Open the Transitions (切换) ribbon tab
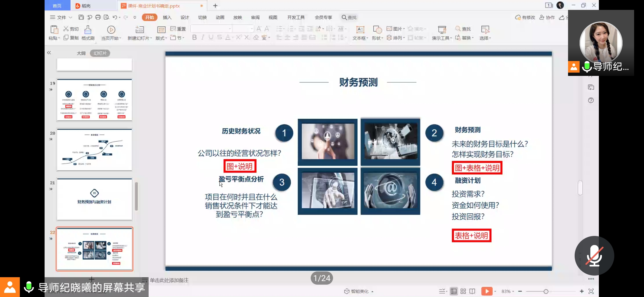This screenshot has width=644, height=297. pos(202,17)
